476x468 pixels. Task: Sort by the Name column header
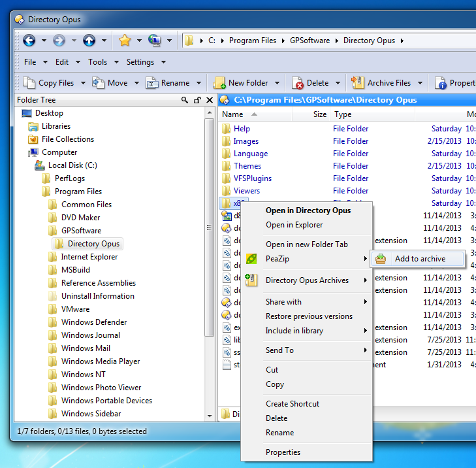point(255,114)
